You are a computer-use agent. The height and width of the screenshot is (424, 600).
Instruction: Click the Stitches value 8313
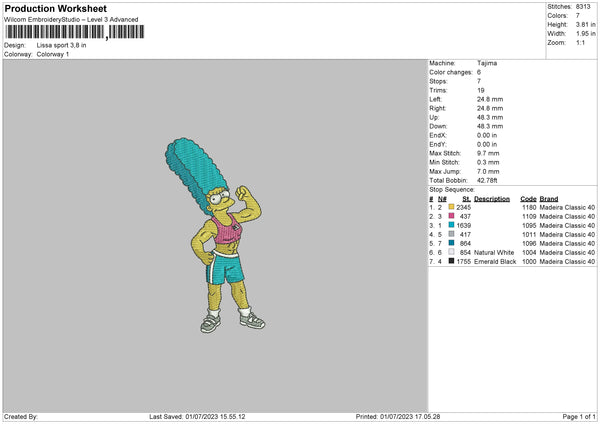583,7
